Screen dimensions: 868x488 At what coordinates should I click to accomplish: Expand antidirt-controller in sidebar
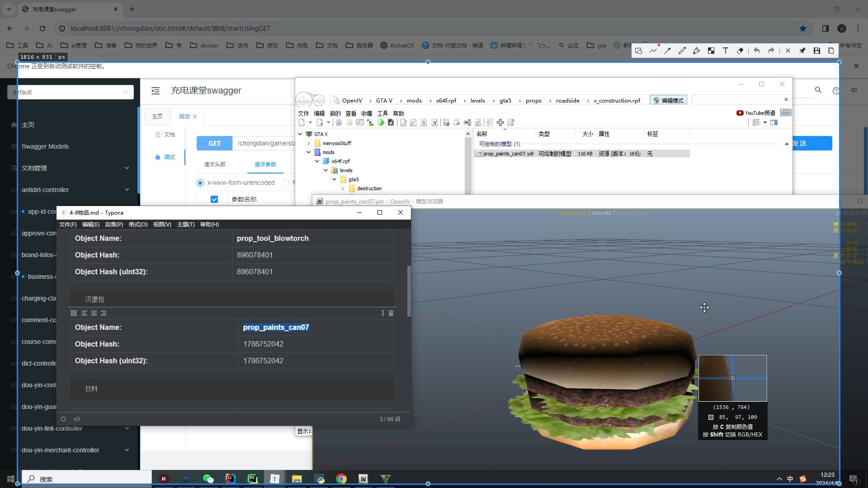click(70, 190)
